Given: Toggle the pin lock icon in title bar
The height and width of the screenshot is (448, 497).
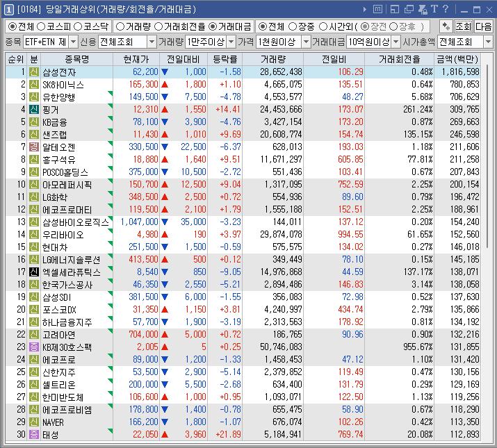Looking at the screenshot, I should [x=423, y=10].
